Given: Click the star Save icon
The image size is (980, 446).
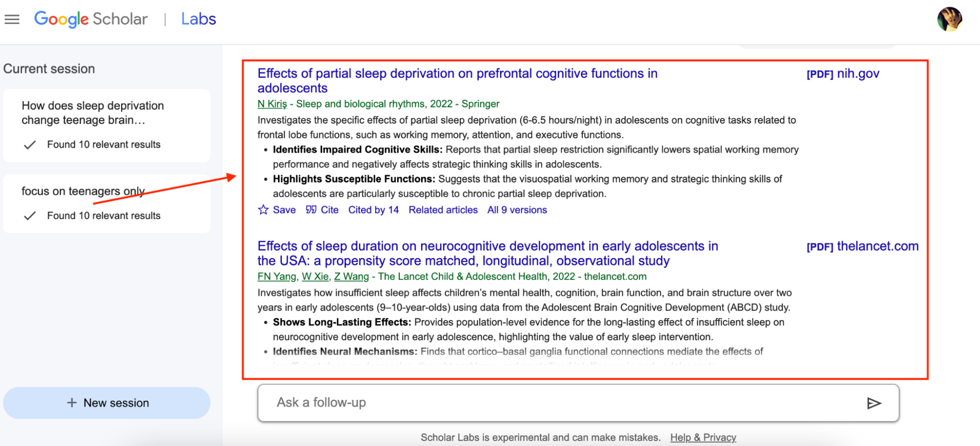Looking at the screenshot, I should tap(263, 210).
